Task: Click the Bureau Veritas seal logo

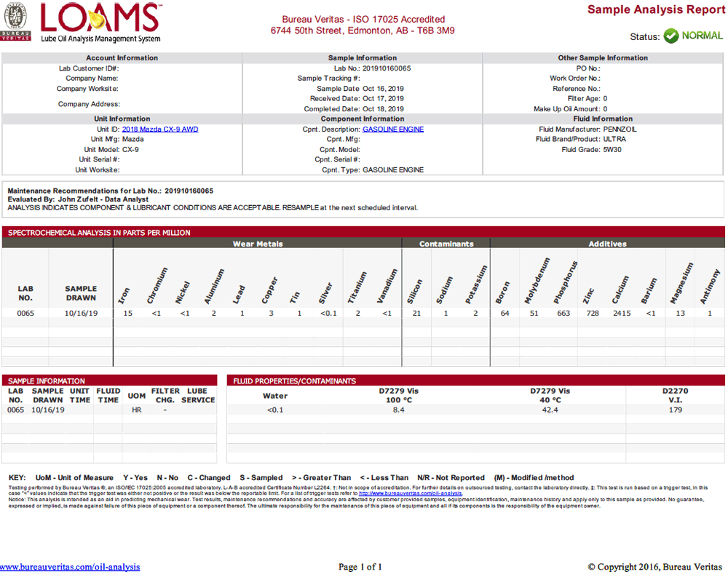Action: (15, 21)
